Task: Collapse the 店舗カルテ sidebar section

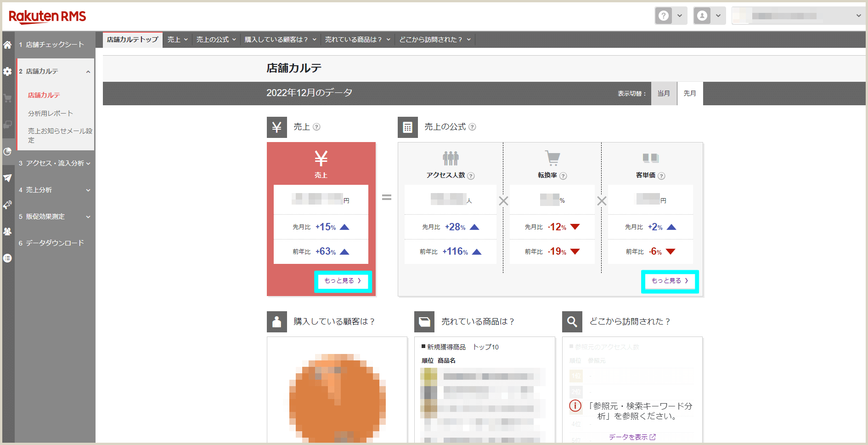Action: pyautogui.click(x=88, y=72)
